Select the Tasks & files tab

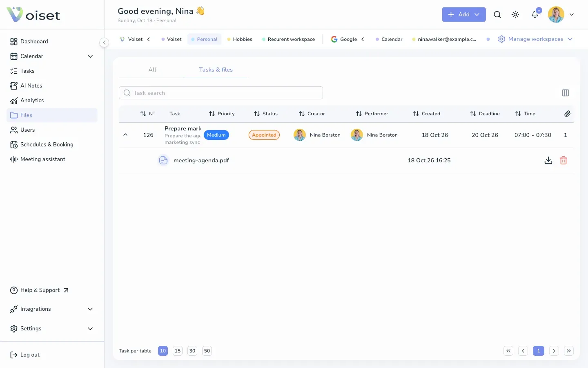(216, 70)
